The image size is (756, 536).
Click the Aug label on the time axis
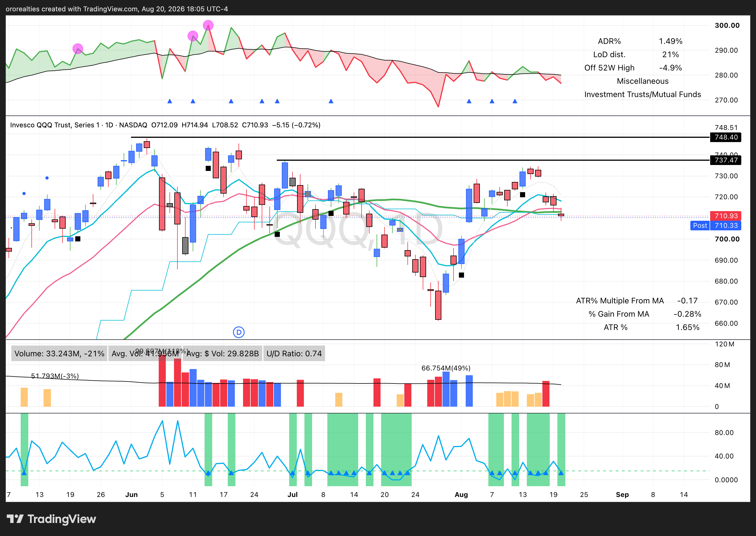tap(461, 494)
